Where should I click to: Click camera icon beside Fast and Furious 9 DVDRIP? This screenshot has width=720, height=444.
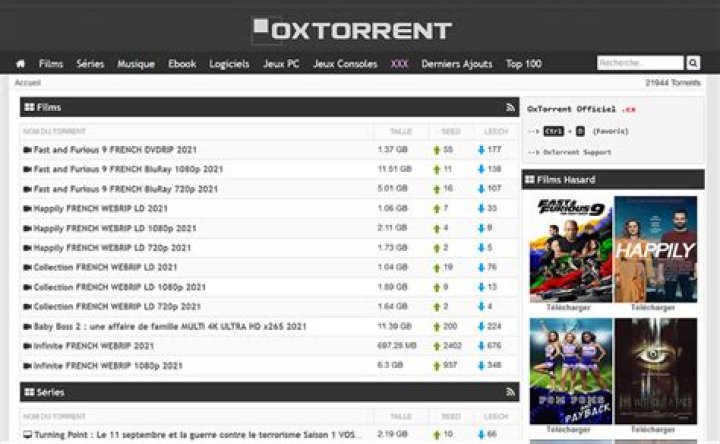click(27, 150)
